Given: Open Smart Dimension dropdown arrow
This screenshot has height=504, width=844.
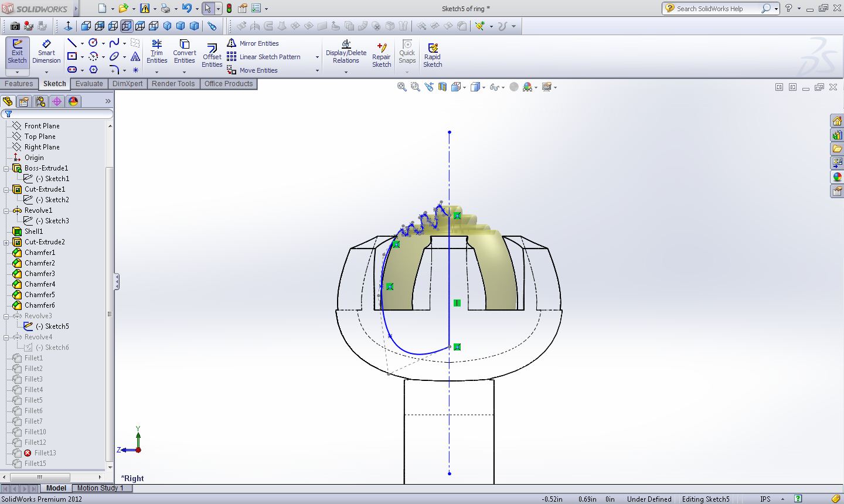Looking at the screenshot, I should coord(46,72).
